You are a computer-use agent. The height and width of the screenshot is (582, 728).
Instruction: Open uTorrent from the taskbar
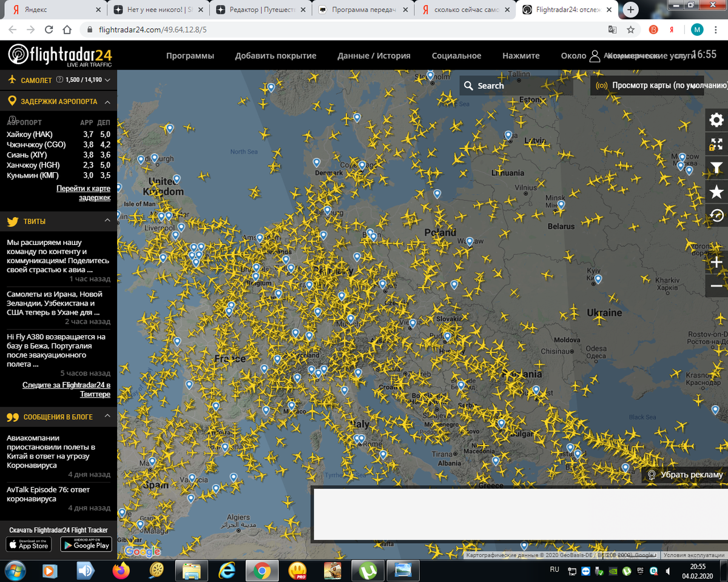(x=368, y=570)
